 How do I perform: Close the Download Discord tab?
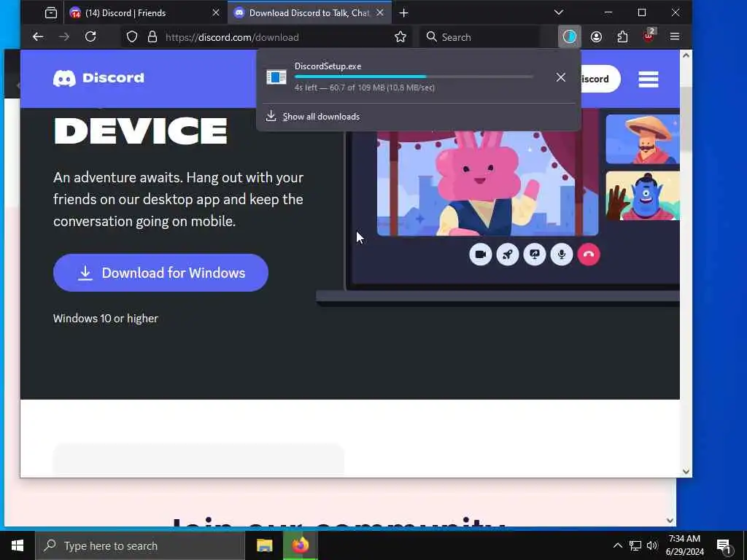[x=379, y=13]
